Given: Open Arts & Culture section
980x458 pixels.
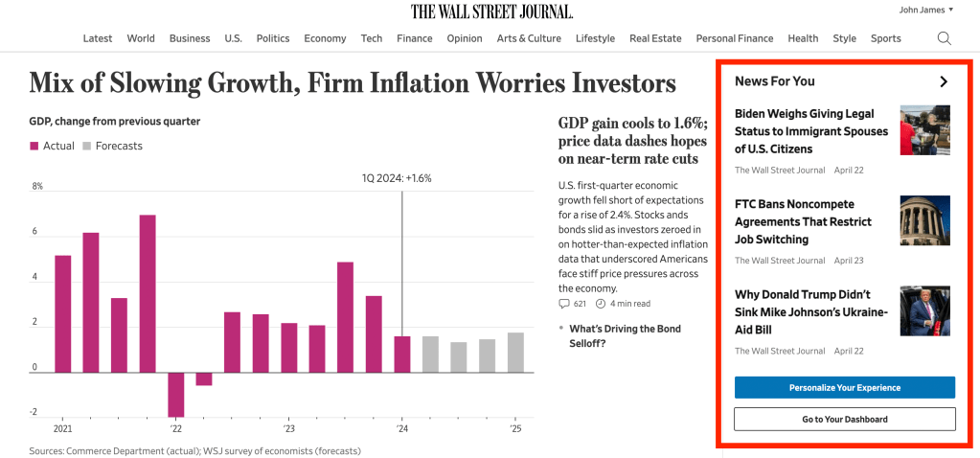Looking at the screenshot, I should pos(529,38).
